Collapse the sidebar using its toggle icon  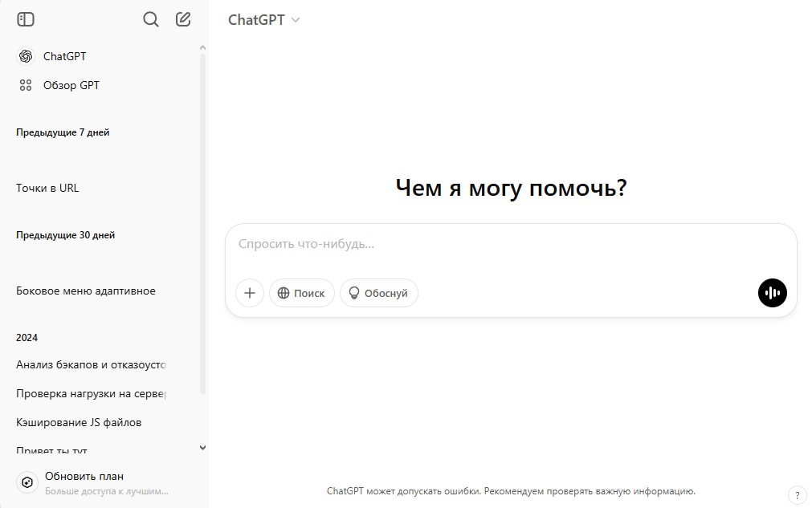pos(25,18)
